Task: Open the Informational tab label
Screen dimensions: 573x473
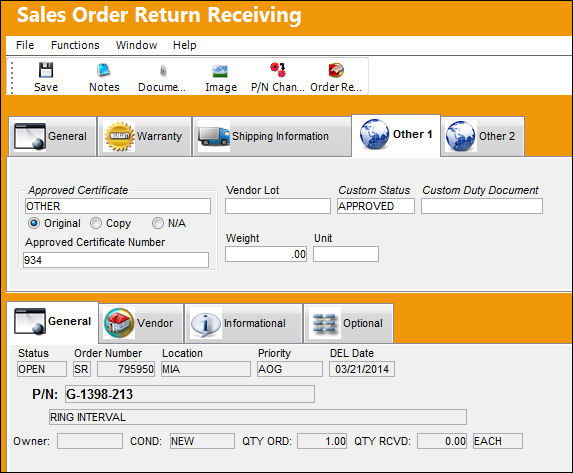Action: 255,323
